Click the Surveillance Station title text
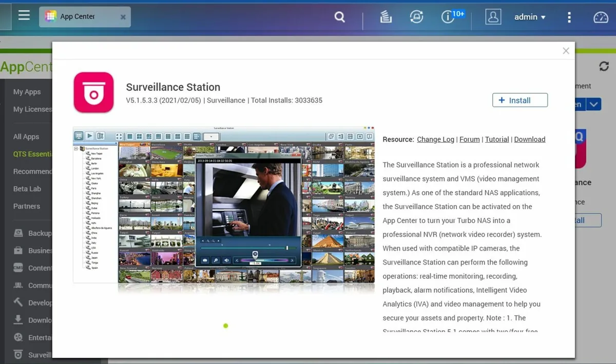Viewport: 616px width, 364px height. pyautogui.click(x=173, y=87)
